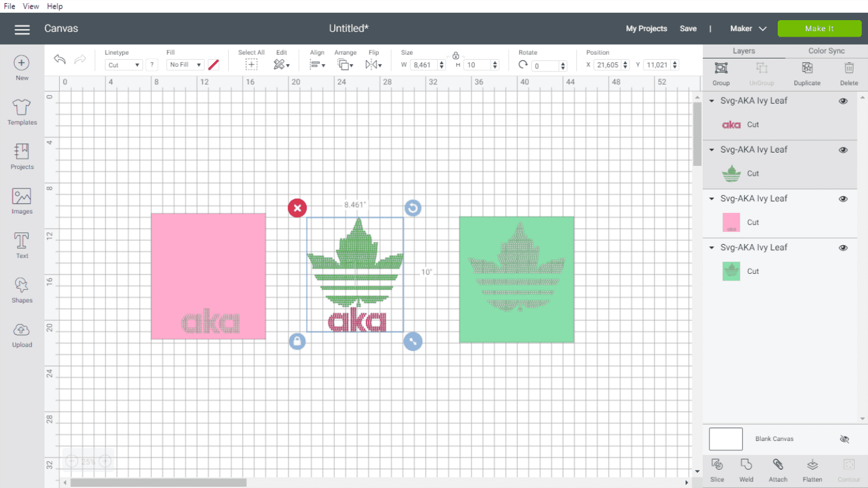Click the Flatten tool

click(x=812, y=470)
